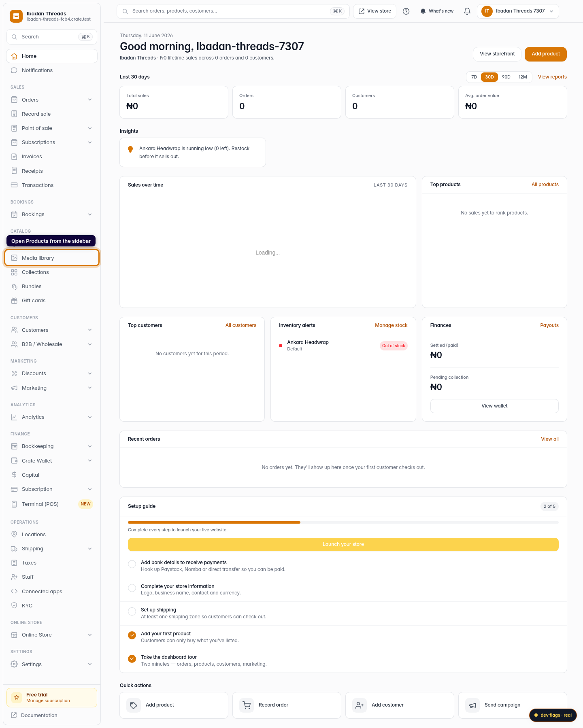The image size is (583, 728).
Task: Expand the Bookings sidebar section
Action: (x=90, y=214)
